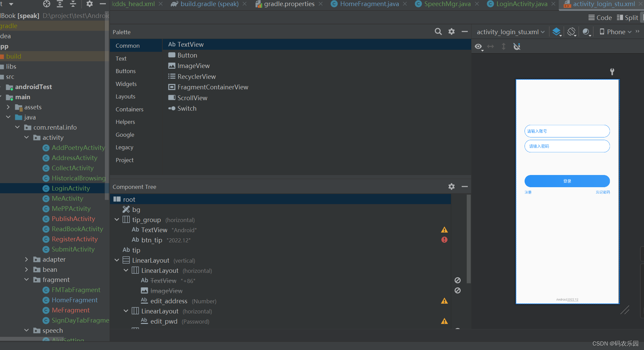644x350 pixels.
Task: Show more toolbar options chevron
Action: click(x=638, y=31)
